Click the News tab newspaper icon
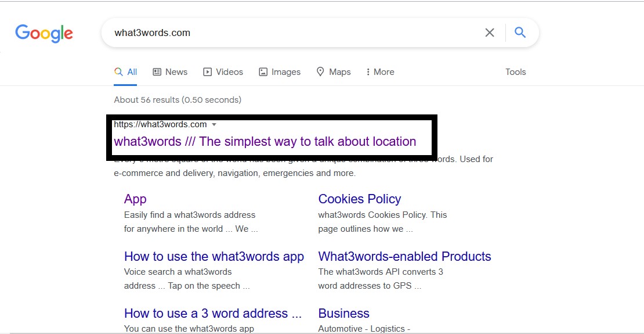This screenshot has width=644, height=334. click(157, 72)
